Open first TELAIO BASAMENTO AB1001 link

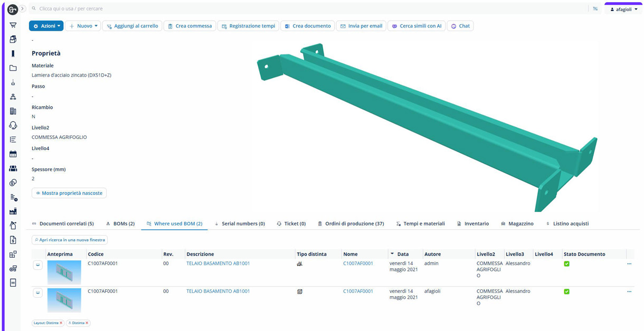pyautogui.click(x=218, y=263)
